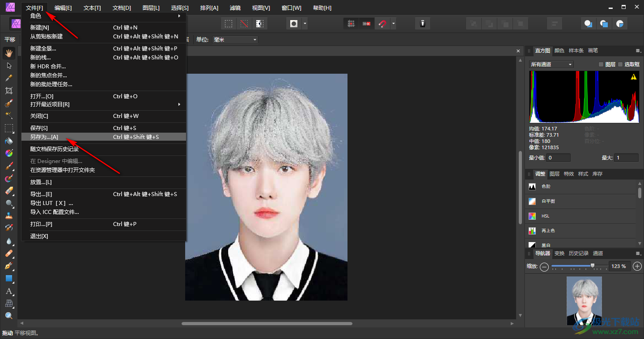644x339 pixels.
Task: Open the 所有通道 channel dropdown
Action: [551, 64]
